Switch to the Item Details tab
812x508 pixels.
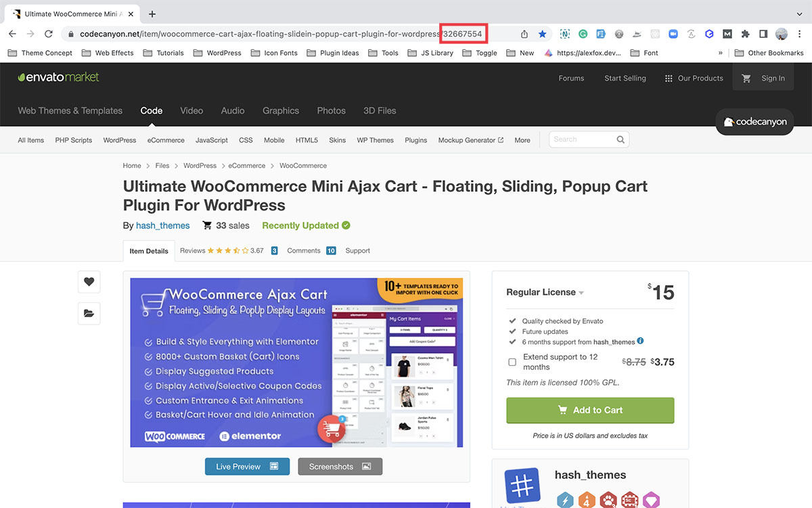149,251
